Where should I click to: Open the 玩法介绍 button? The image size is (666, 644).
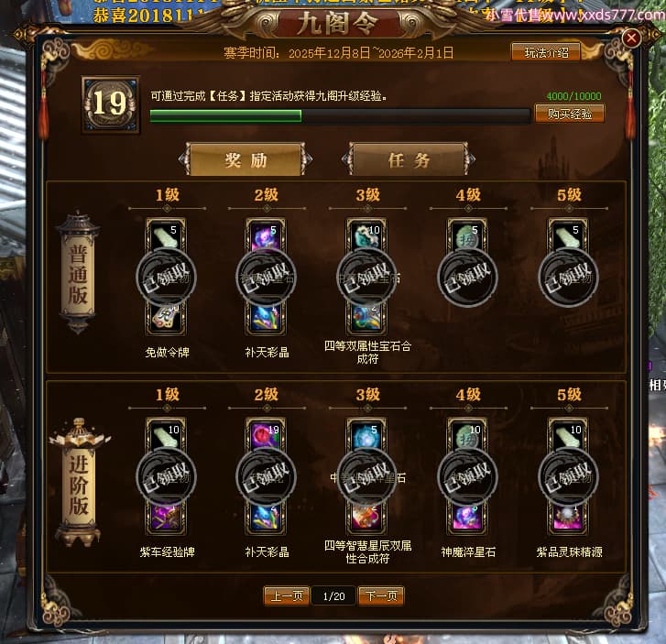click(546, 52)
